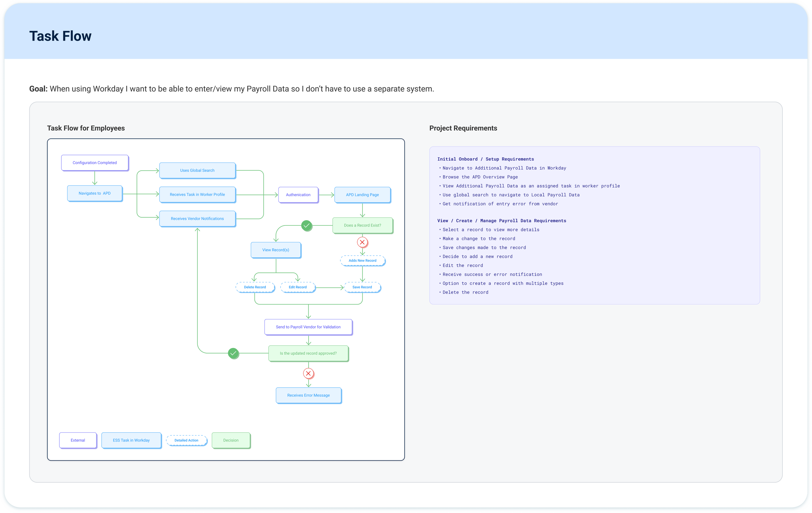812x513 pixels.
Task: Click the Authenication external node
Action: [298, 195]
